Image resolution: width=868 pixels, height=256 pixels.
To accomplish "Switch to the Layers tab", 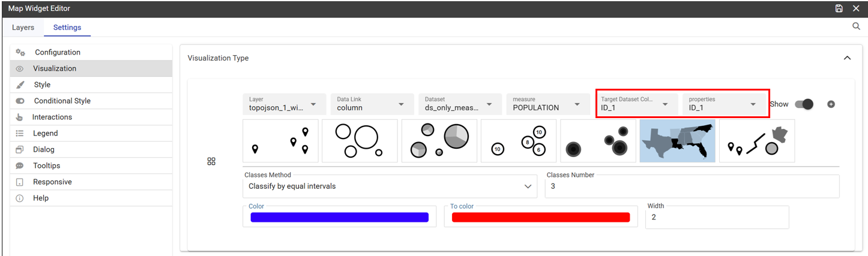I will (23, 28).
